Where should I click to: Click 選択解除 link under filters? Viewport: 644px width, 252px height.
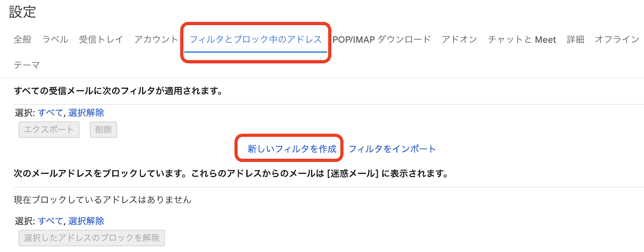click(86, 112)
